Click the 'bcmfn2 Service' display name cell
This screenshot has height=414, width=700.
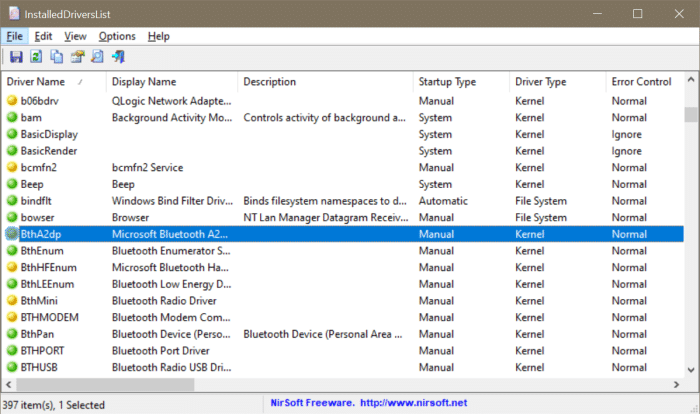pos(147,167)
